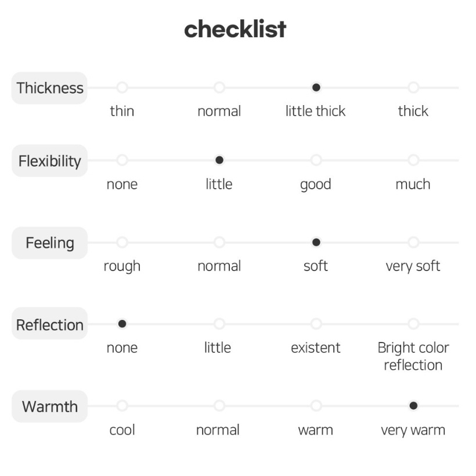Select the 'existent' Reflection radio dot
The image size is (476, 476).
[316, 324]
